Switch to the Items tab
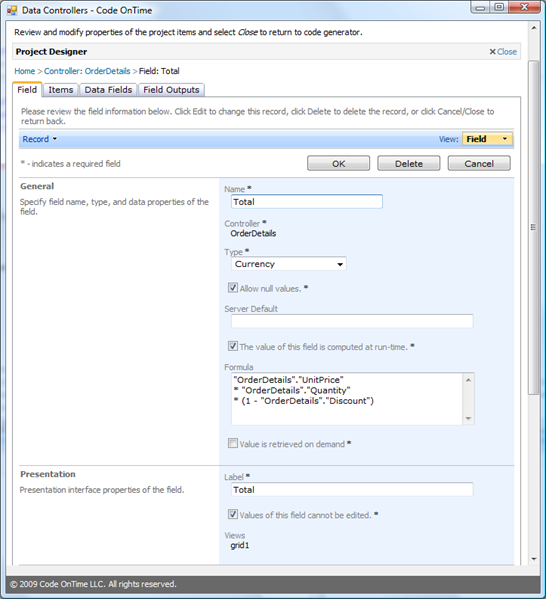The width and height of the screenshot is (546, 599). click(x=60, y=90)
